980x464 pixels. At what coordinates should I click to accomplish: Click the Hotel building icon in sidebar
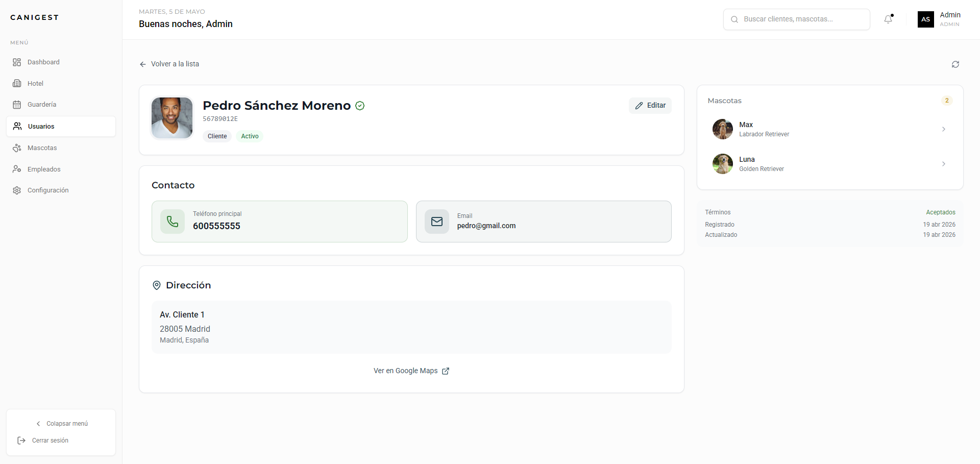coord(17,84)
